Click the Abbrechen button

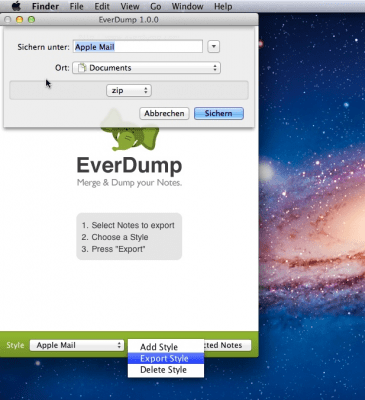(x=164, y=113)
